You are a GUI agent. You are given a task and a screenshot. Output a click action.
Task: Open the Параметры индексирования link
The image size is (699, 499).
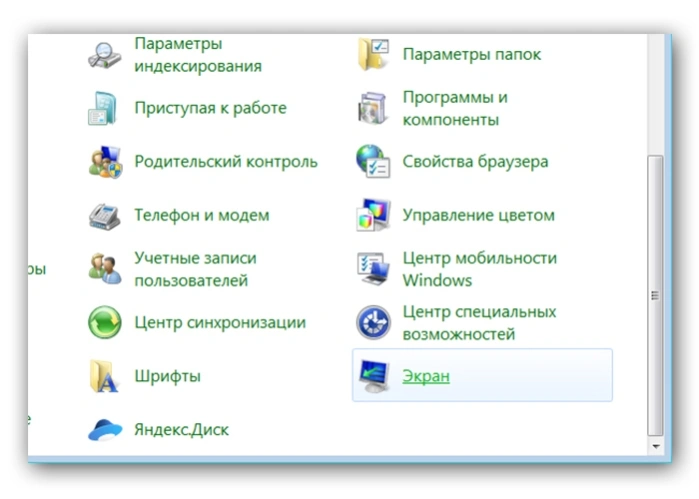pyautogui.click(x=198, y=55)
